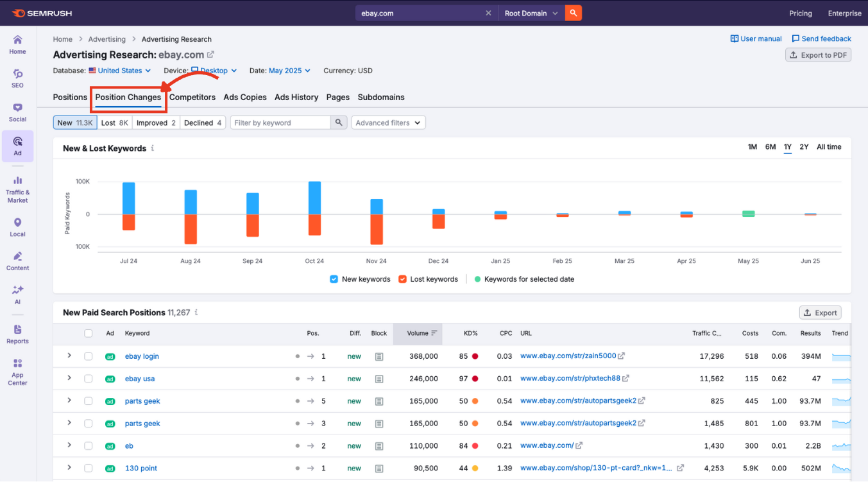Image resolution: width=868 pixels, height=482 pixels.
Task: Switch to the Competitors tab
Action: (192, 97)
